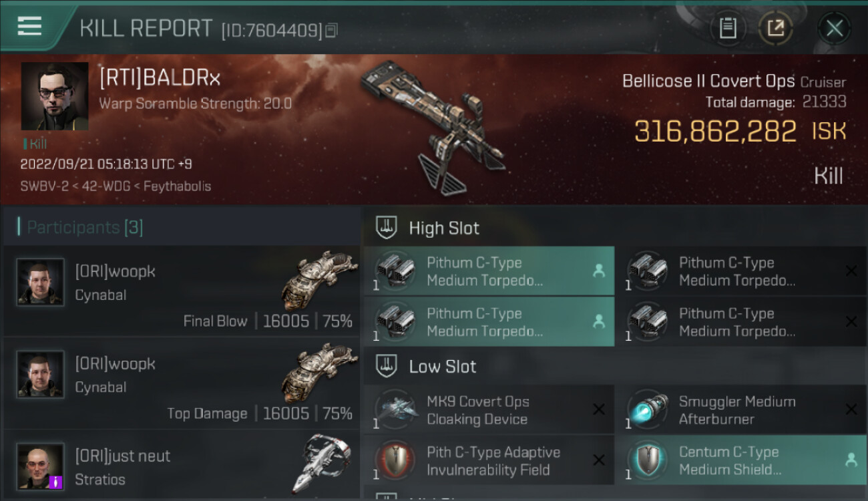Open woopk portrait in Final Blow row
This screenshot has width=868, height=501.
coord(40,283)
